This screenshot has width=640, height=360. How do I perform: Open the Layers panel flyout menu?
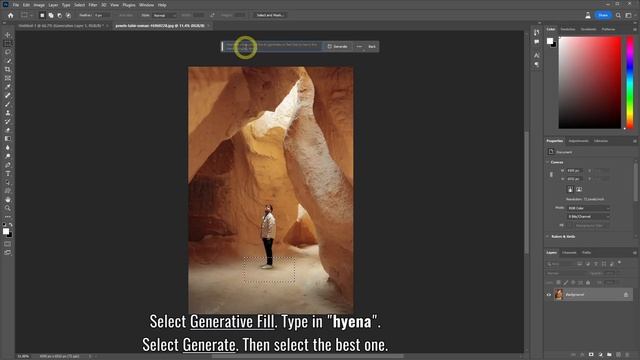point(635,253)
